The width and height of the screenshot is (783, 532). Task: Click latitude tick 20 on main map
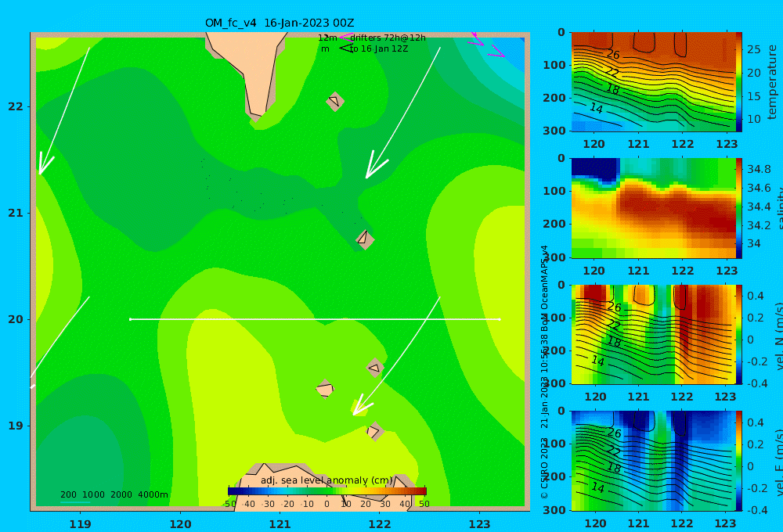tap(16, 319)
